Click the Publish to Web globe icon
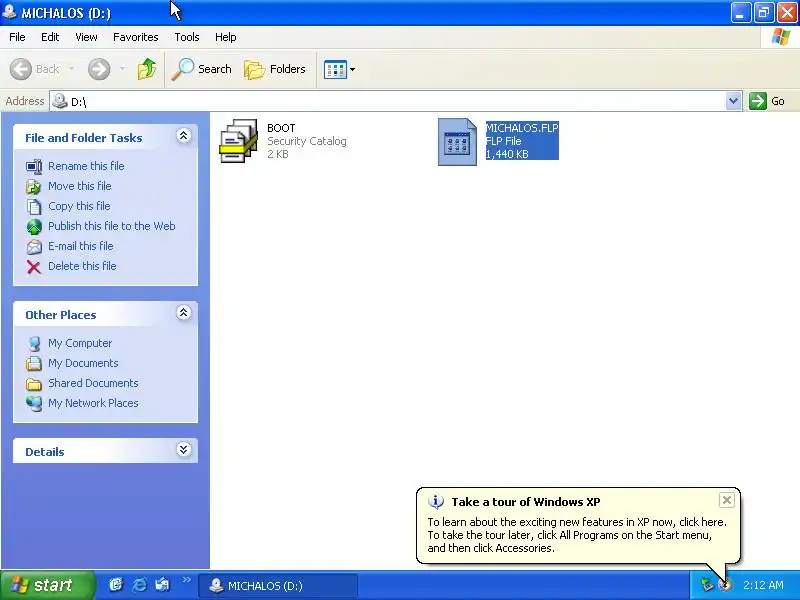800x600 pixels. click(34, 227)
